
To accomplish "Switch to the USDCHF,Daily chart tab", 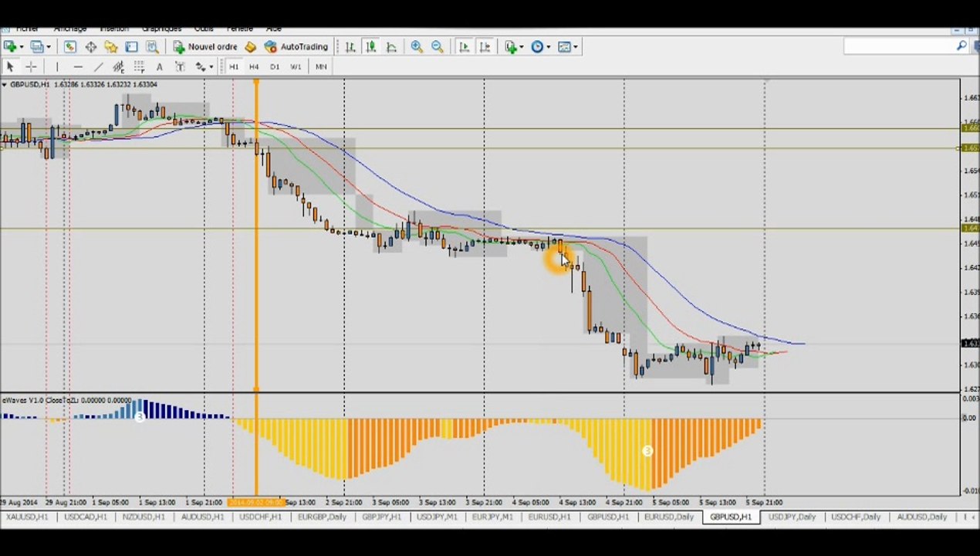I will coord(855,517).
